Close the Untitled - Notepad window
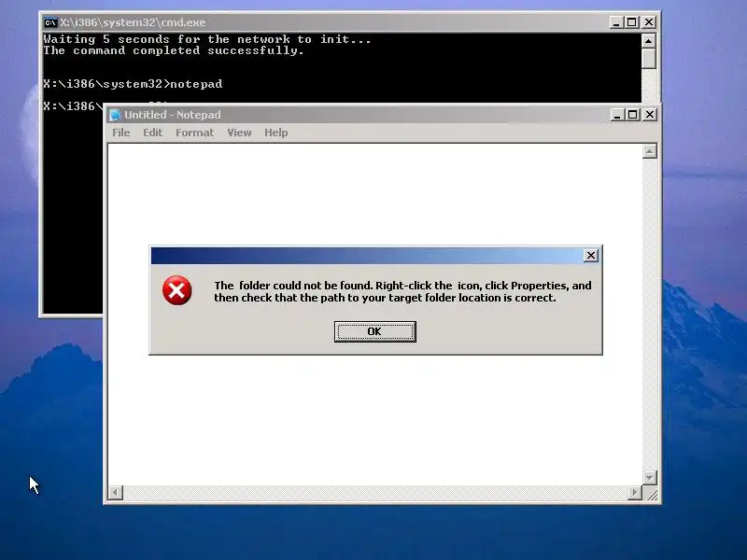The image size is (747, 560). point(649,115)
